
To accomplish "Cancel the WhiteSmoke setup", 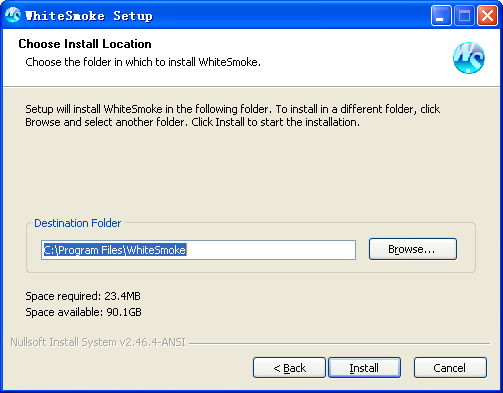I will pyautogui.click(x=450, y=368).
